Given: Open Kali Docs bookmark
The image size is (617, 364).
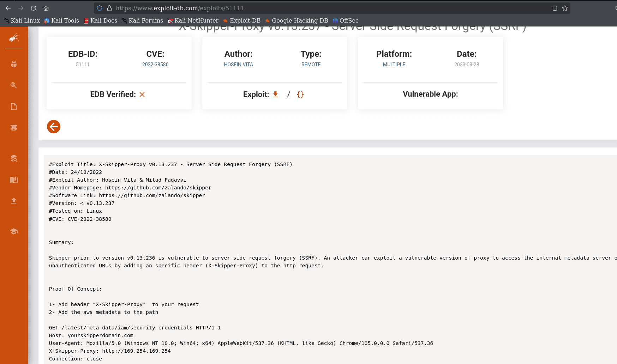Looking at the screenshot, I should pyautogui.click(x=101, y=20).
